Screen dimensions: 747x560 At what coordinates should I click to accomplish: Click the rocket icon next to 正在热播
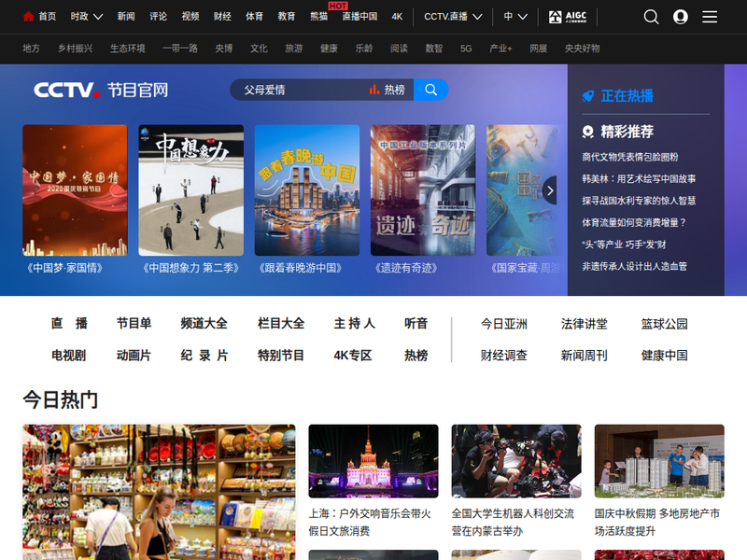point(588,96)
